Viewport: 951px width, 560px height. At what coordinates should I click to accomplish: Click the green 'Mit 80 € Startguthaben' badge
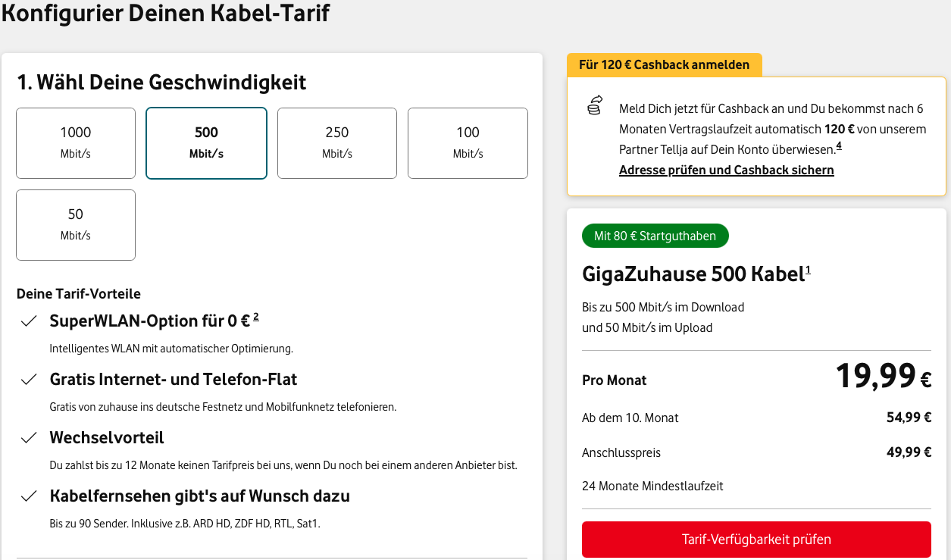(655, 236)
